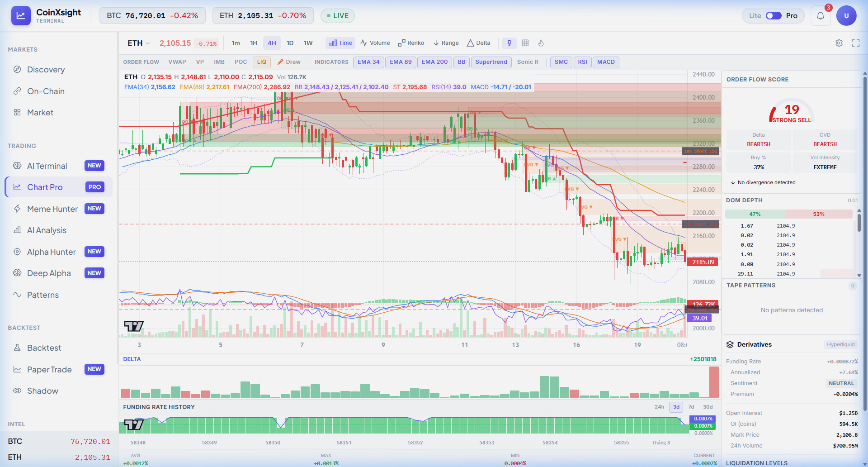Click the DOM depth buy/sell ratio bar
The height and width of the screenshot is (467, 868).
click(x=789, y=214)
